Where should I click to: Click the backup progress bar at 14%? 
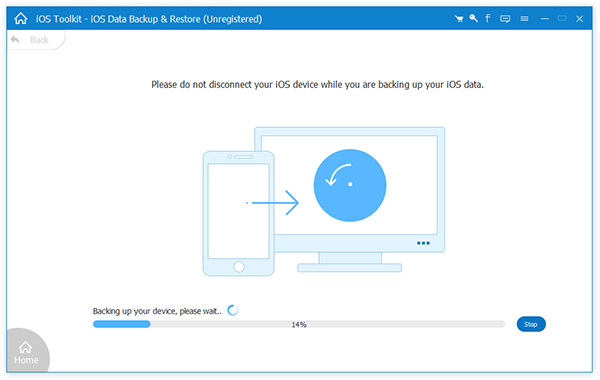tap(299, 324)
